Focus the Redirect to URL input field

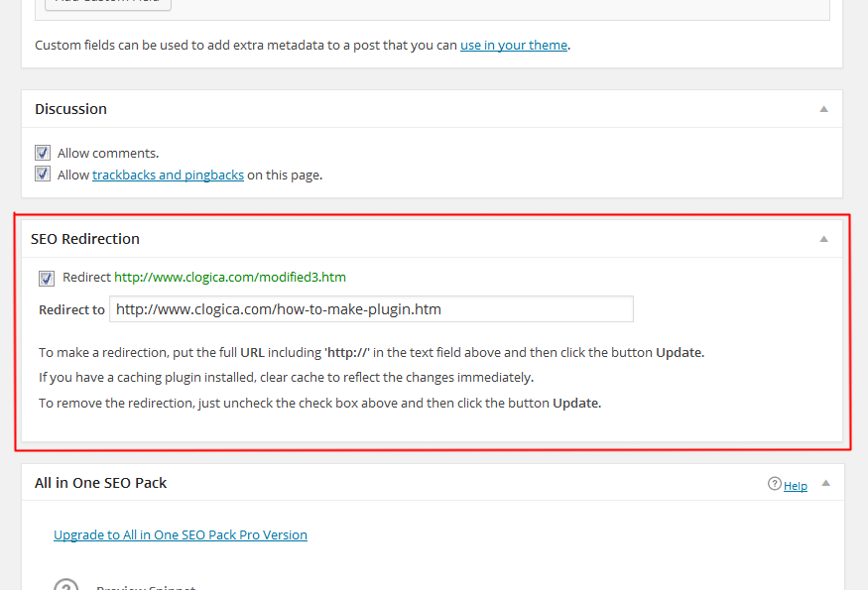coord(371,309)
